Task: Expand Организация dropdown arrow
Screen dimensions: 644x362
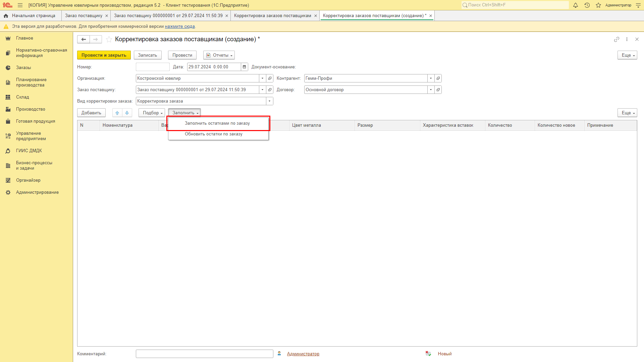Action: tap(263, 78)
